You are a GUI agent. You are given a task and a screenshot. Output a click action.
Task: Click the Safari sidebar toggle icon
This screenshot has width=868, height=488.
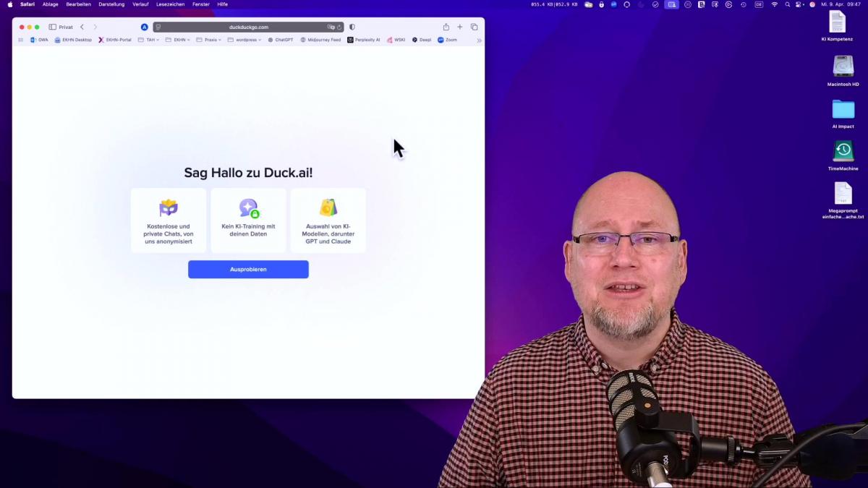53,27
